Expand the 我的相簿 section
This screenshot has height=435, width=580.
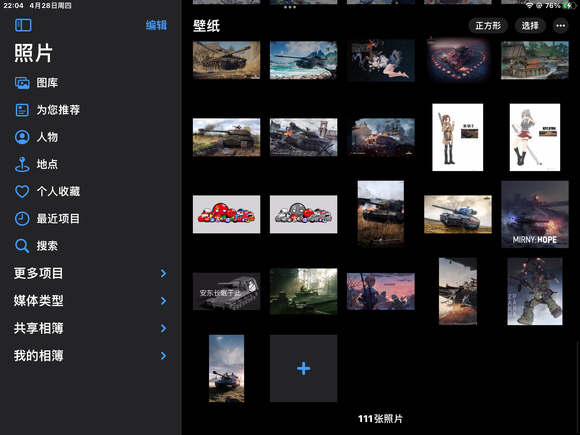tap(90, 355)
